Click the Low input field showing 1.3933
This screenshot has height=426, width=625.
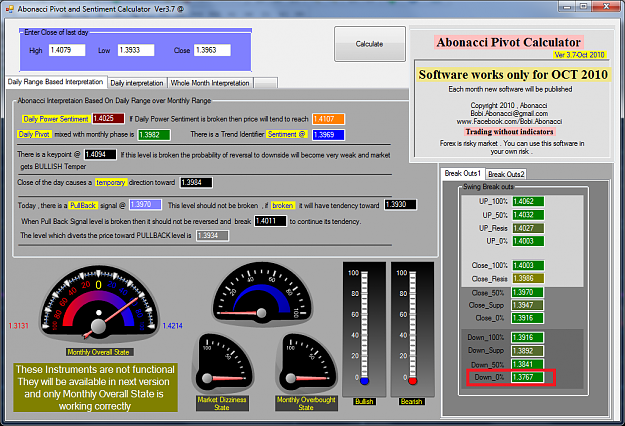pos(136,50)
